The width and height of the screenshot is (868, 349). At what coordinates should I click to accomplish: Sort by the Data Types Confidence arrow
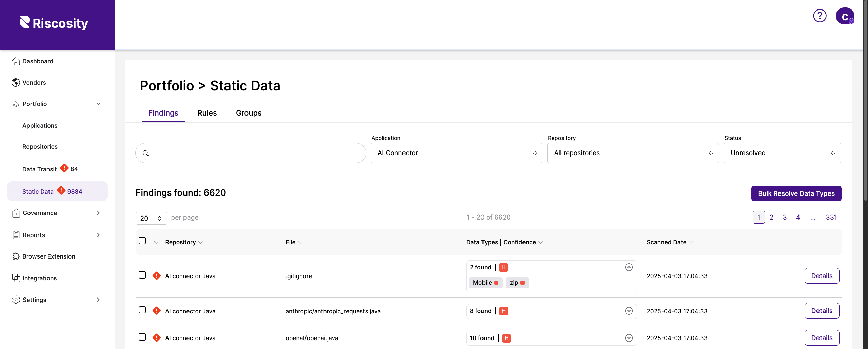coord(541,242)
